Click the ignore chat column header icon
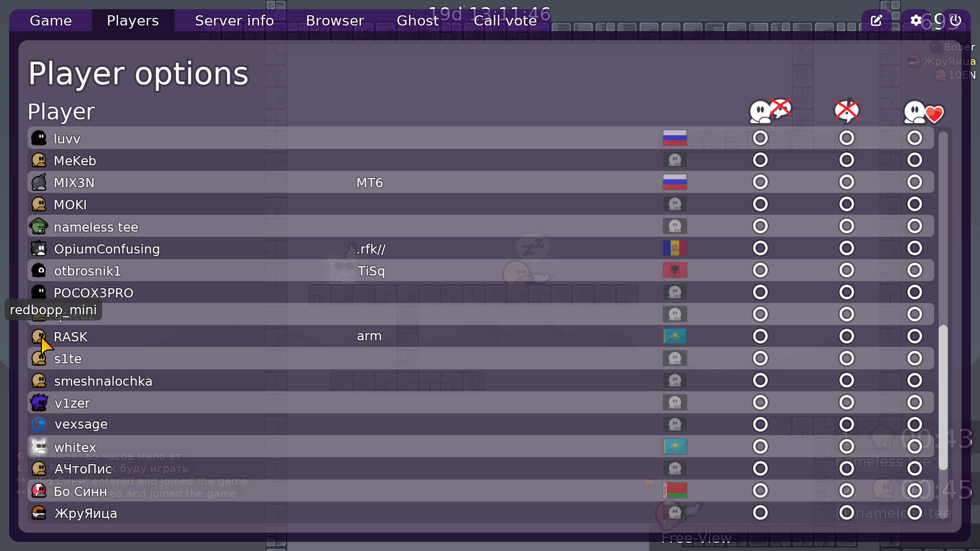 [770, 111]
